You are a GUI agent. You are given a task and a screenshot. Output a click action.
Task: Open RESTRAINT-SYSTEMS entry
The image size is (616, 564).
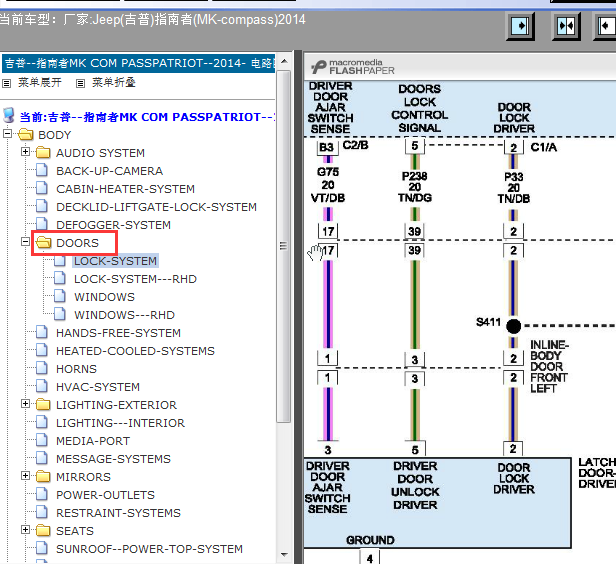[118, 513]
